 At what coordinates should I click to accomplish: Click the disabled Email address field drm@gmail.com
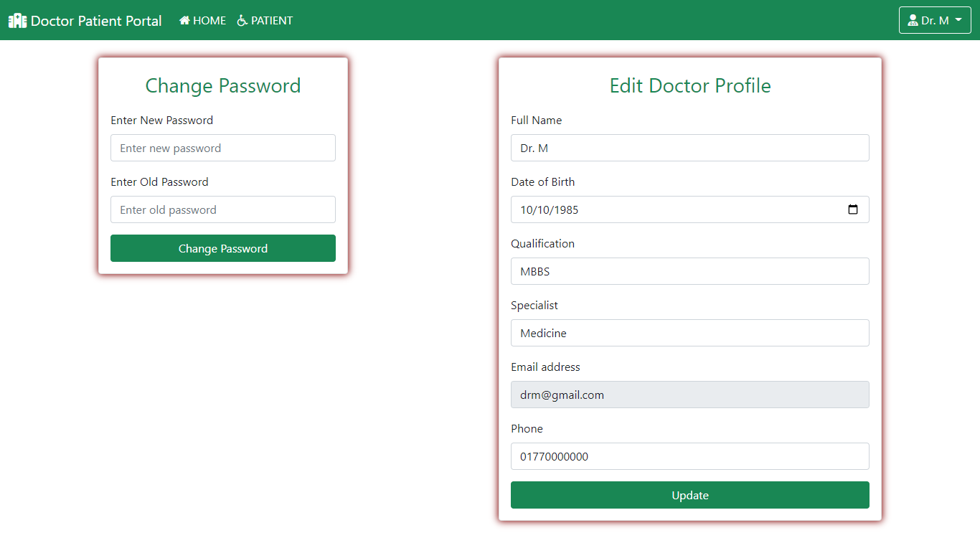(x=690, y=395)
